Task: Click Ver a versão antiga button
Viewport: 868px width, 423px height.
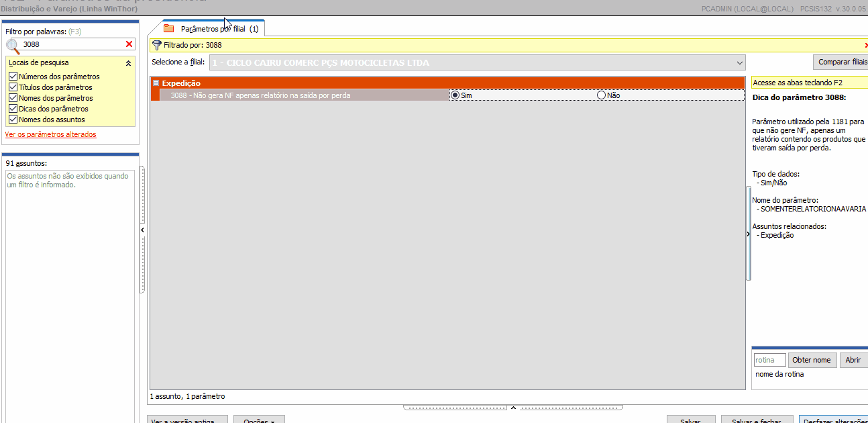Action: tap(188, 420)
